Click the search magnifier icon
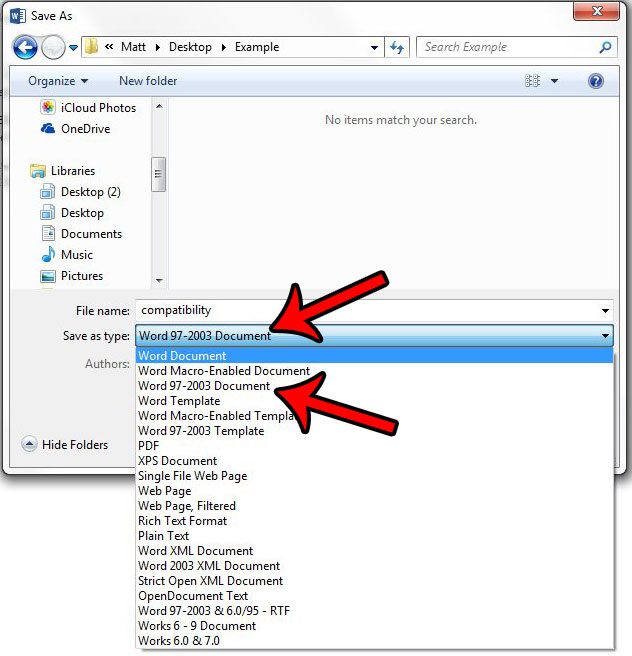Image resolution: width=632 pixels, height=656 pixels. coord(605,47)
